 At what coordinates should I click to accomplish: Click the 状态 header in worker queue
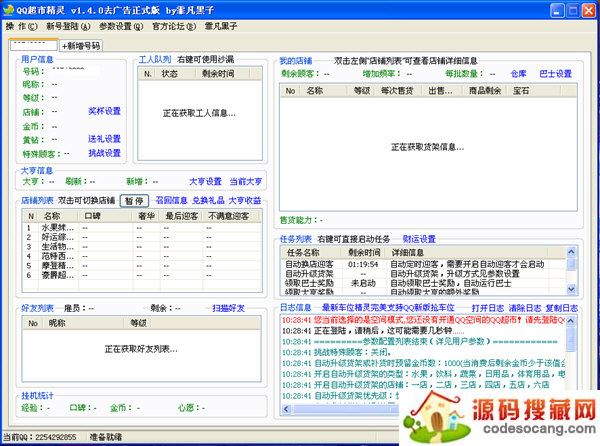pyautogui.click(x=175, y=74)
